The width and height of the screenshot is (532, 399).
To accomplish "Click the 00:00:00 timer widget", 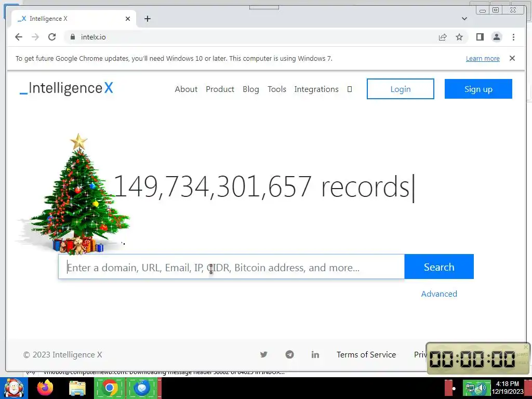I will click(478, 358).
